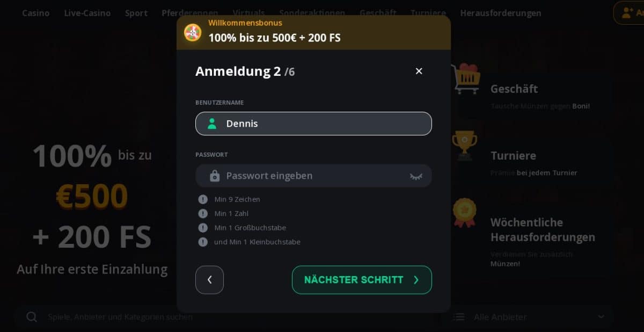The width and height of the screenshot is (644, 332).
Task: Click the padlock icon in password field
Action: coord(215,176)
